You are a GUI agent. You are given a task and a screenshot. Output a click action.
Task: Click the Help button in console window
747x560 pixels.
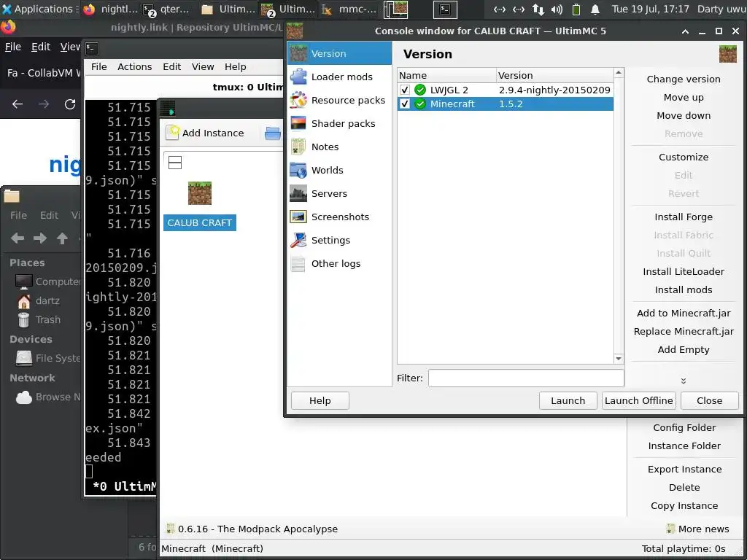[x=320, y=400]
